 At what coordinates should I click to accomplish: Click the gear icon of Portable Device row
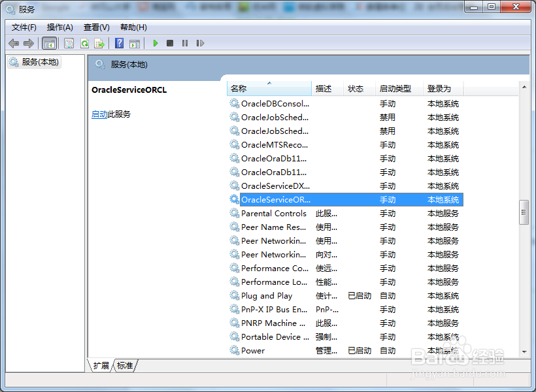234,336
